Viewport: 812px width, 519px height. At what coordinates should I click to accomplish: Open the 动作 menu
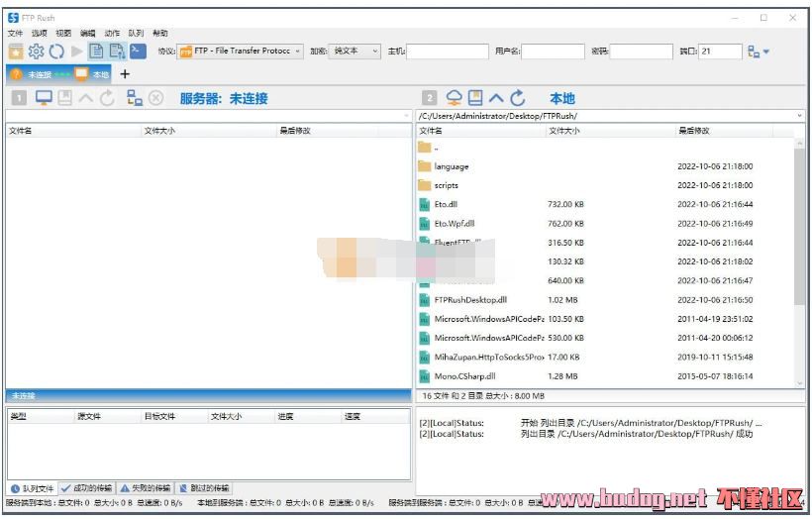pyautogui.click(x=112, y=33)
